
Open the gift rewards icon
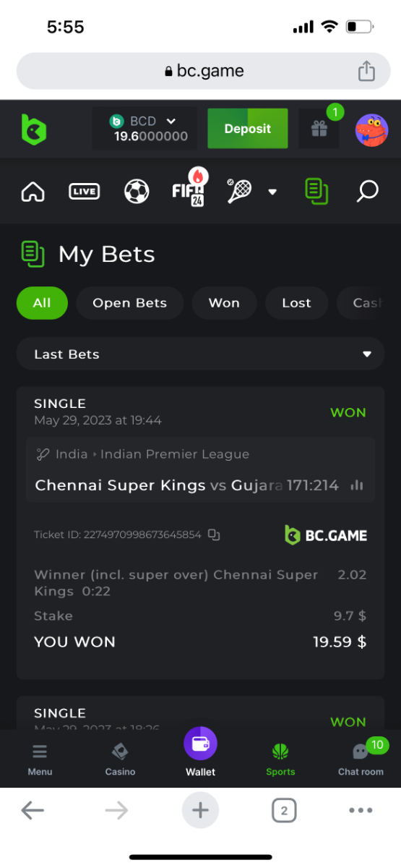[x=319, y=129]
